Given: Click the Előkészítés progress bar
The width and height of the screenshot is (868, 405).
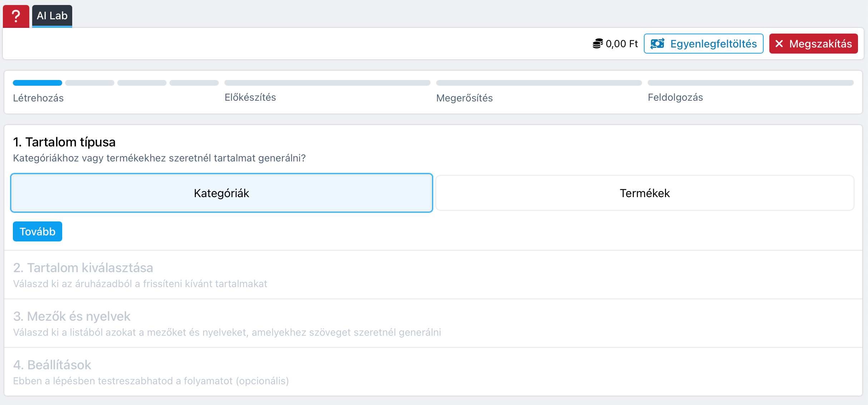Looking at the screenshot, I should [327, 83].
